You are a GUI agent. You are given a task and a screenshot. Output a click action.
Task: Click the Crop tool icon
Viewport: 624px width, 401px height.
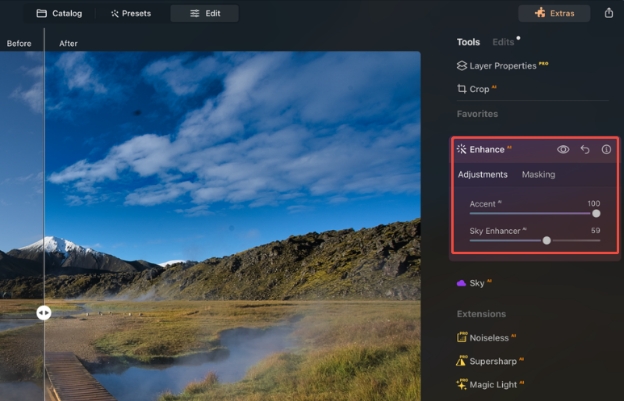pos(462,89)
